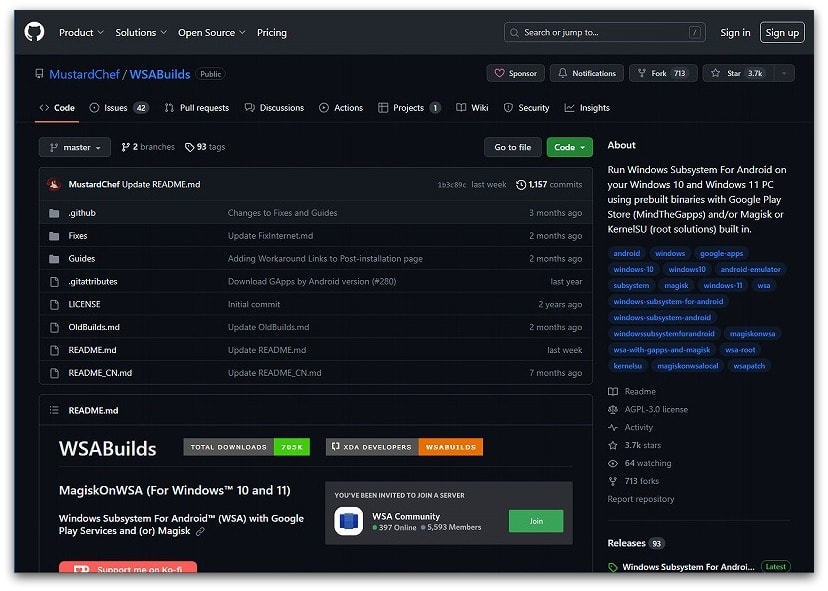Click the Notifications bell button

coord(587,73)
